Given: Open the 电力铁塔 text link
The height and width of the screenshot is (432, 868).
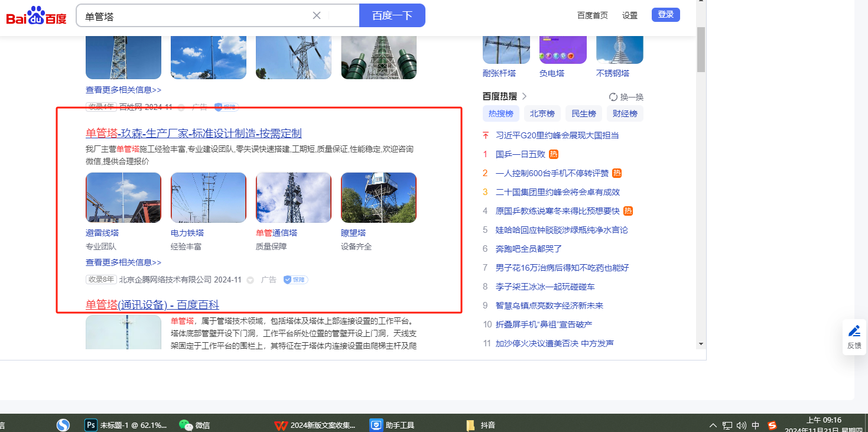Looking at the screenshot, I should (187, 233).
